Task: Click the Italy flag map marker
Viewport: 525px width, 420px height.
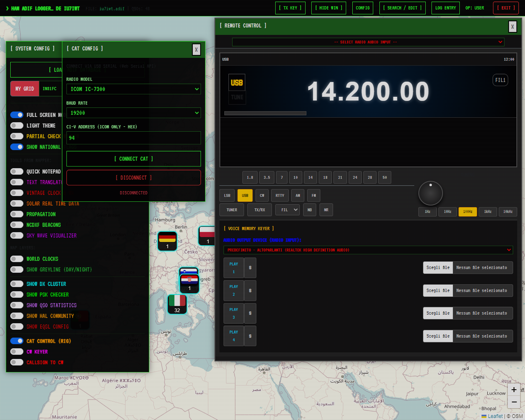Action: coord(177,304)
